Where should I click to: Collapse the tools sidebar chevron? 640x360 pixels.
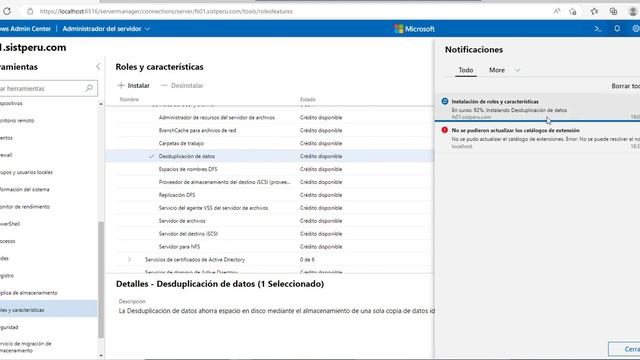point(98,67)
